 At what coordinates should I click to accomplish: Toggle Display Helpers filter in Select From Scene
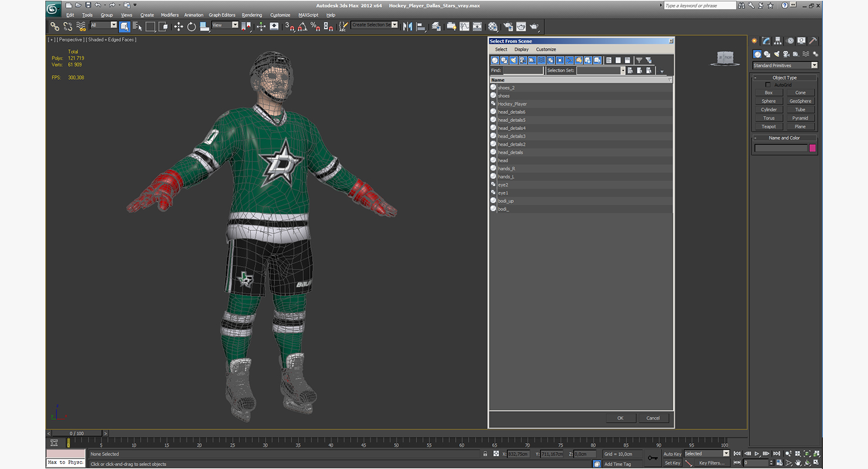[532, 60]
